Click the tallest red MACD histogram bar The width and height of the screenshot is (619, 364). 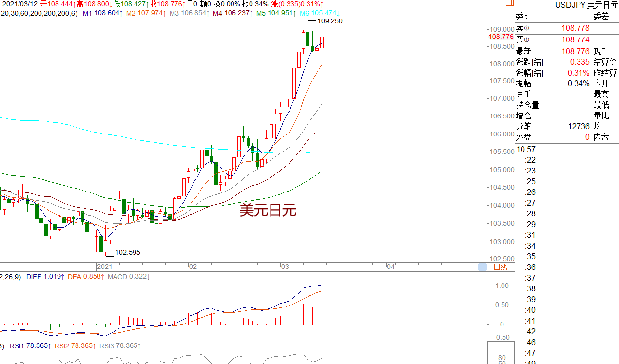[x=304, y=314]
